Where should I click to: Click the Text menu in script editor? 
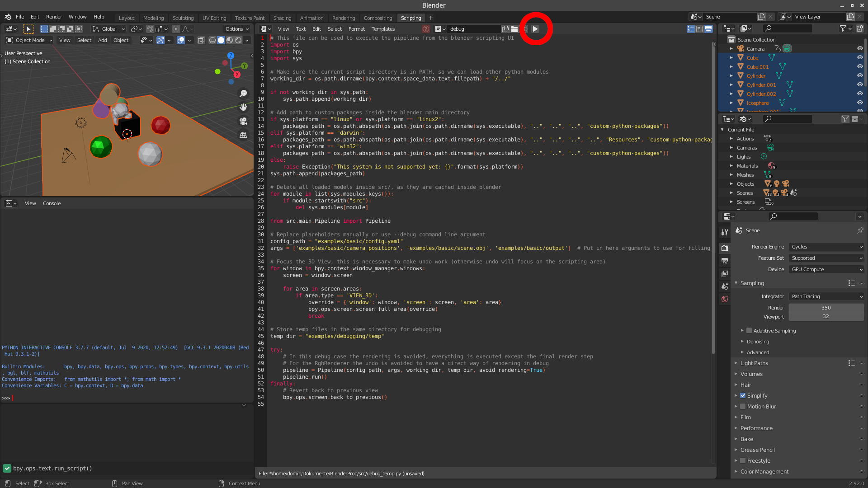[x=301, y=28]
